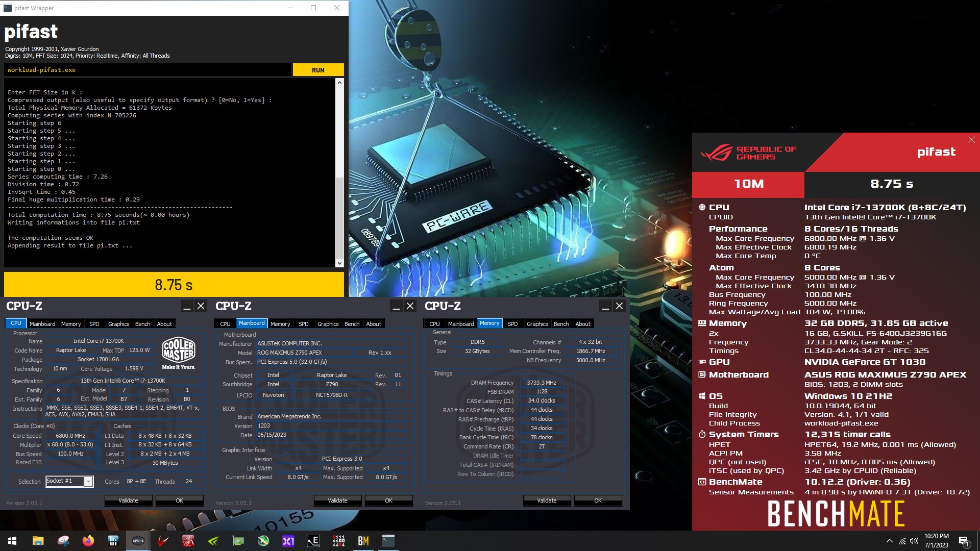Open green graphics card taskbar icon
This screenshot has width=980, height=551.
(238, 541)
